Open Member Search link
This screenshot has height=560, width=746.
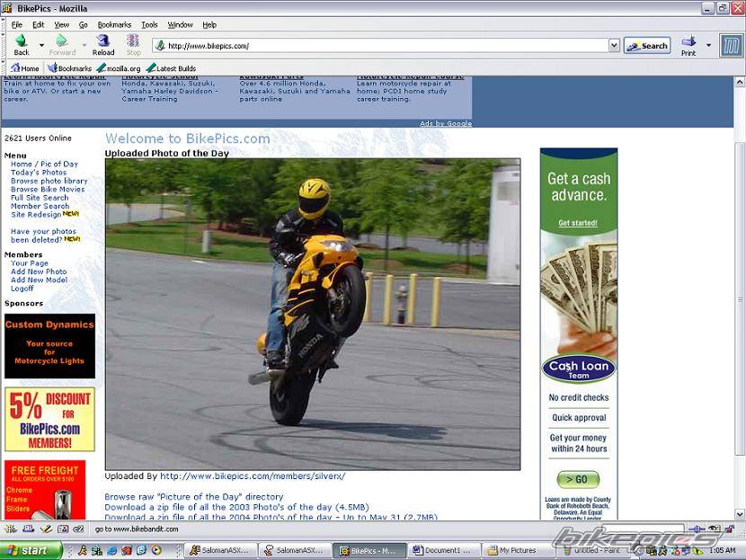(x=40, y=206)
